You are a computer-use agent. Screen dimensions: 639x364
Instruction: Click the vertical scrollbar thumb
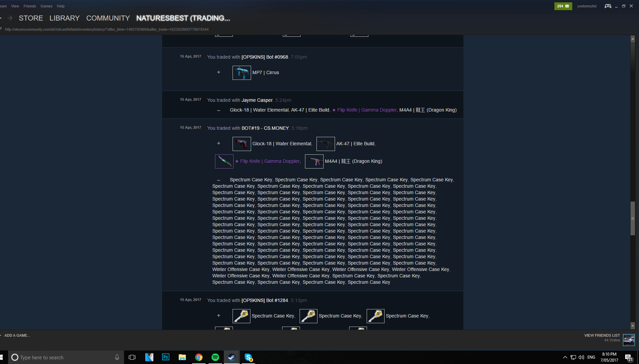(633, 218)
